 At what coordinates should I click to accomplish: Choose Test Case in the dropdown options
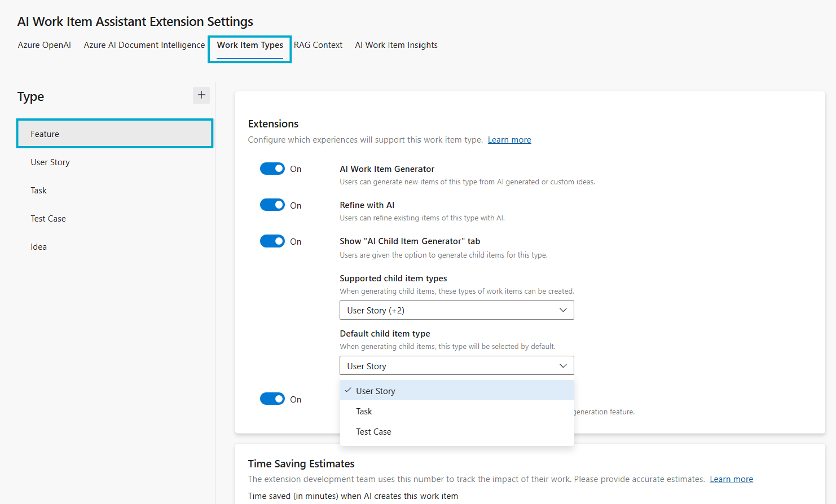click(373, 431)
